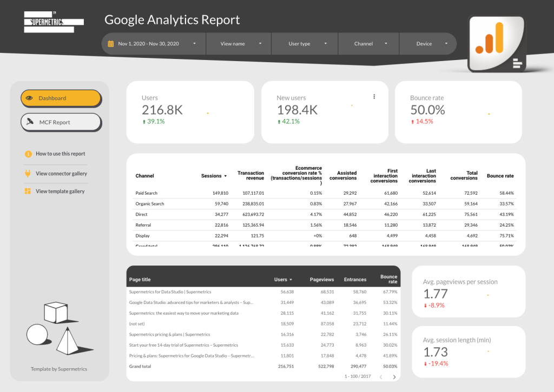This screenshot has height=392, width=554.
Task: Select the Direct channel row
Action: 325,214
